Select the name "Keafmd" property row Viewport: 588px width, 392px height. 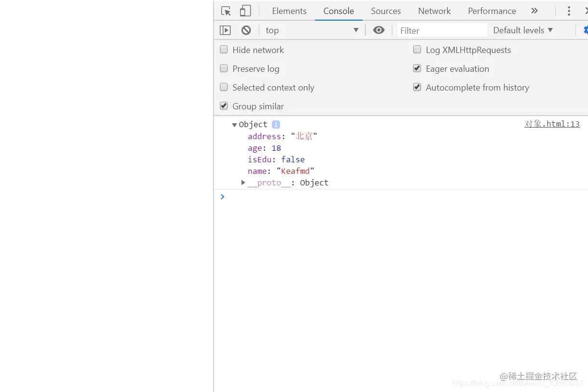point(281,171)
